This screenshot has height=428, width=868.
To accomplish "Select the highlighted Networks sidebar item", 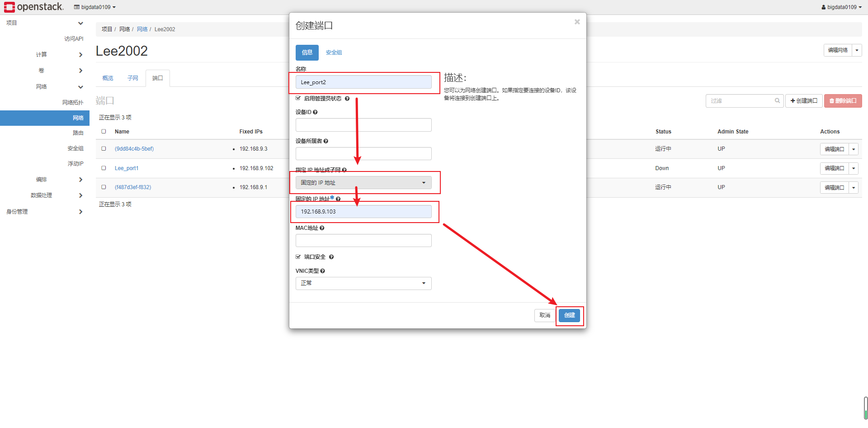I will pyautogui.click(x=45, y=118).
